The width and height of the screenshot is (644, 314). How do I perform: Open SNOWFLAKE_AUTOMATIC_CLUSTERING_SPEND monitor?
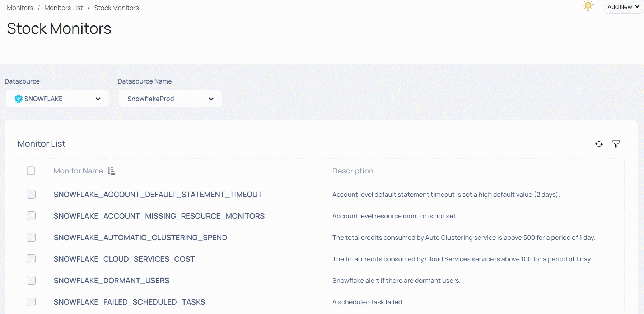tap(140, 238)
